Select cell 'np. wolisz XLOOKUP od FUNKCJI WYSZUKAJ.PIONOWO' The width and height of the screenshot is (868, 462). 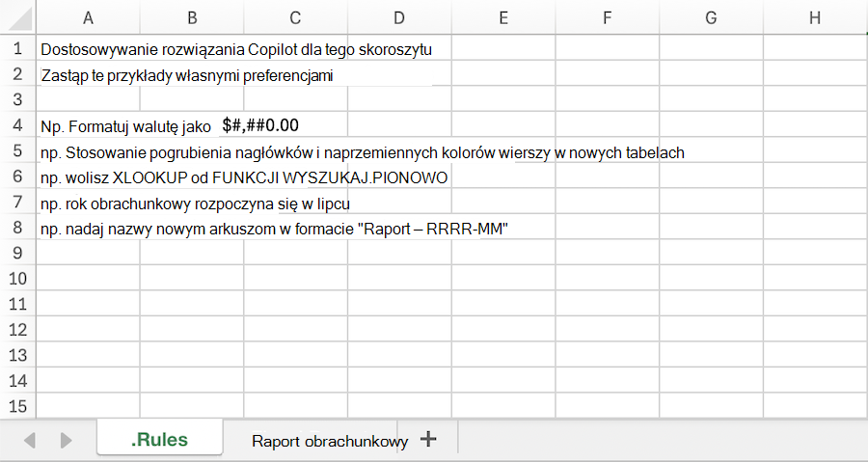click(244, 177)
